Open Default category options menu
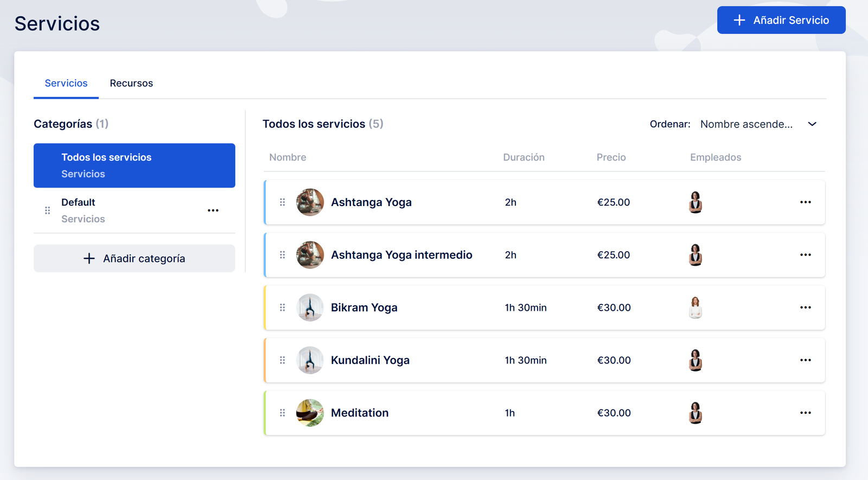 click(x=213, y=210)
